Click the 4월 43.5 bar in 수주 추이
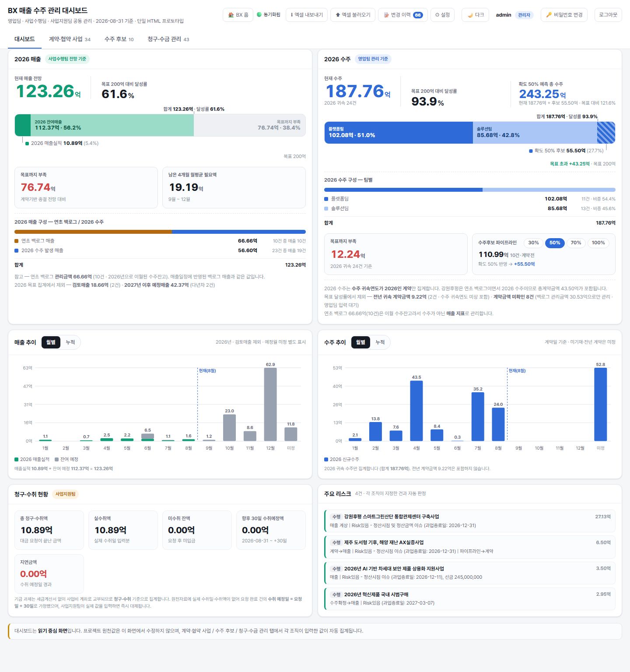This screenshot has height=672, width=630. 416,411
